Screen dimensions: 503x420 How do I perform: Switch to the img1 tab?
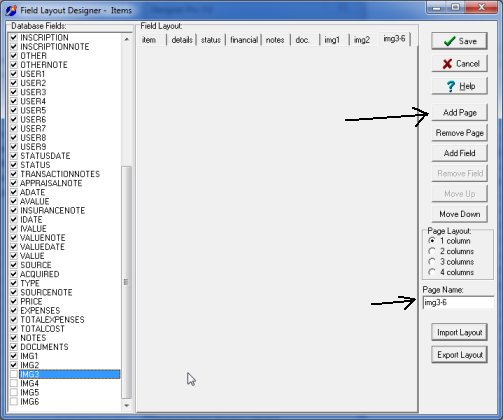pos(332,40)
